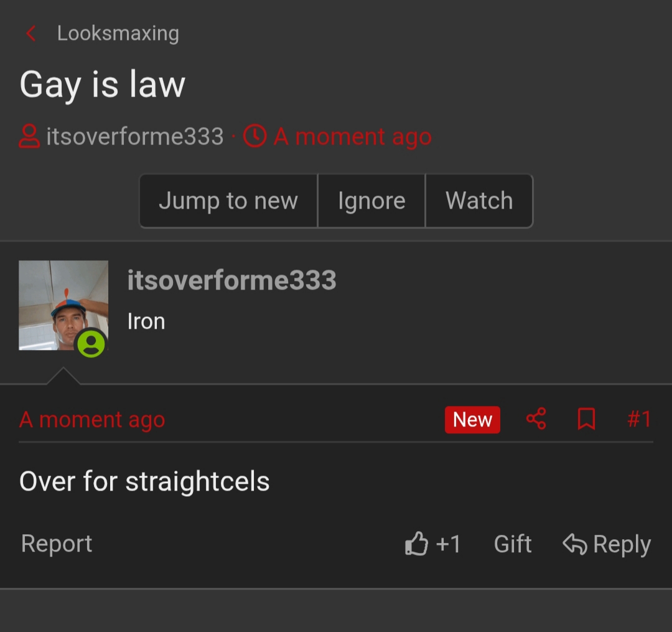Image resolution: width=672 pixels, height=632 pixels.
Task: Ignore this thread
Action: pos(371,200)
